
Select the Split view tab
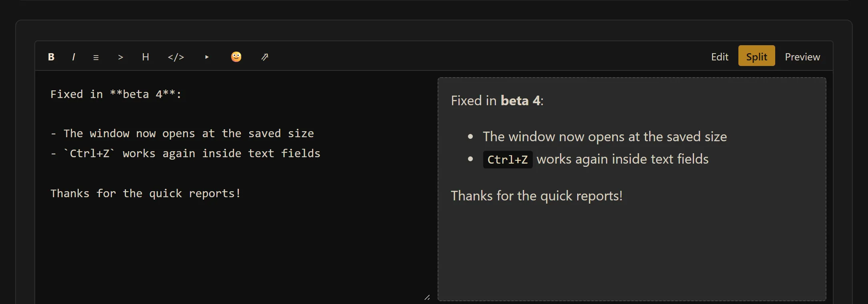(756, 56)
